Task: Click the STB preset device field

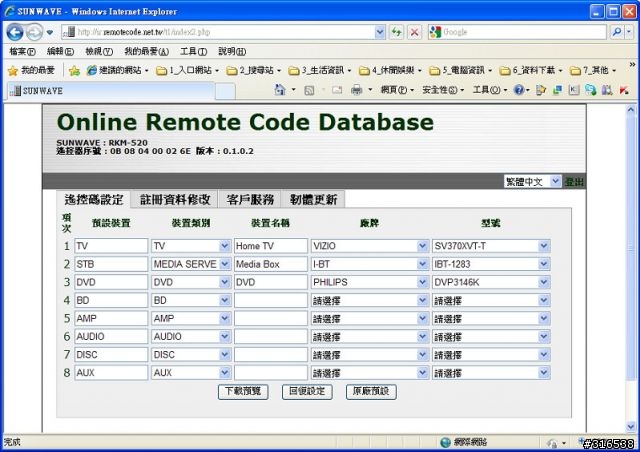Action: point(111,264)
